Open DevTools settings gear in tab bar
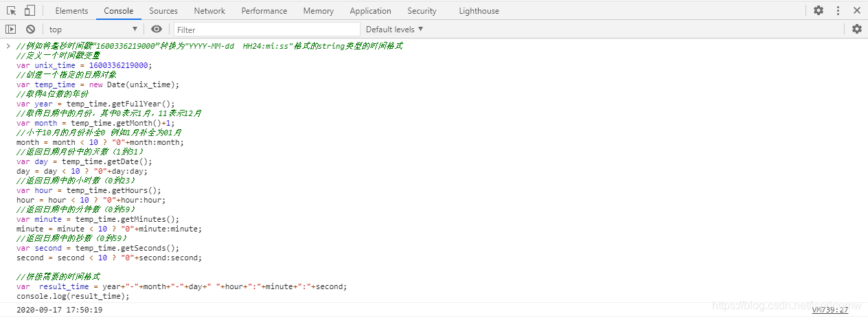This screenshot has width=868, height=318. [819, 10]
